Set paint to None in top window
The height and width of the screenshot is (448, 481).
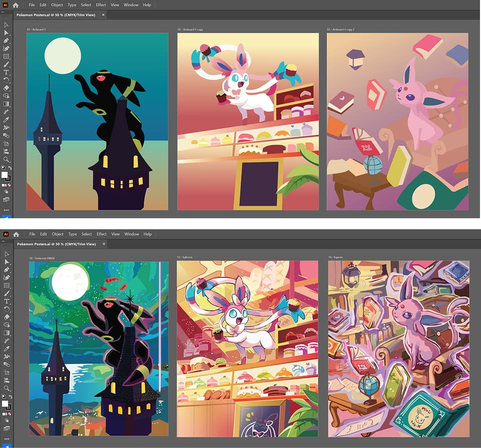click(x=9, y=185)
